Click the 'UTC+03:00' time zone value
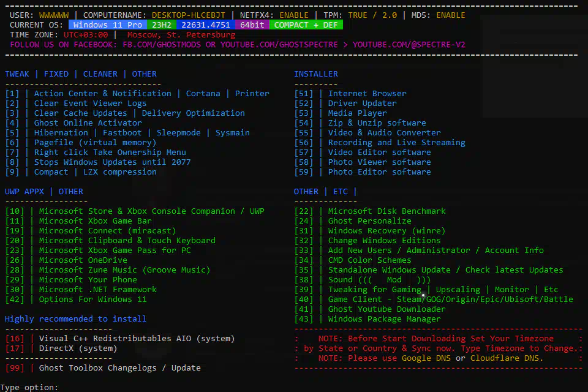 (x=86, y=34)
